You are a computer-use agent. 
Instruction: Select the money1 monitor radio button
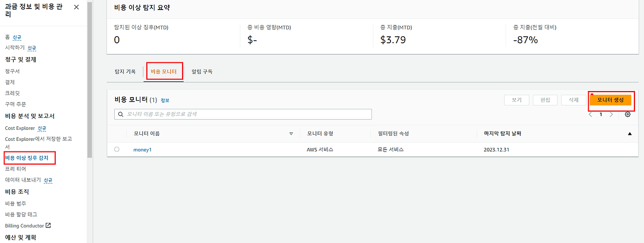[117, 149]
